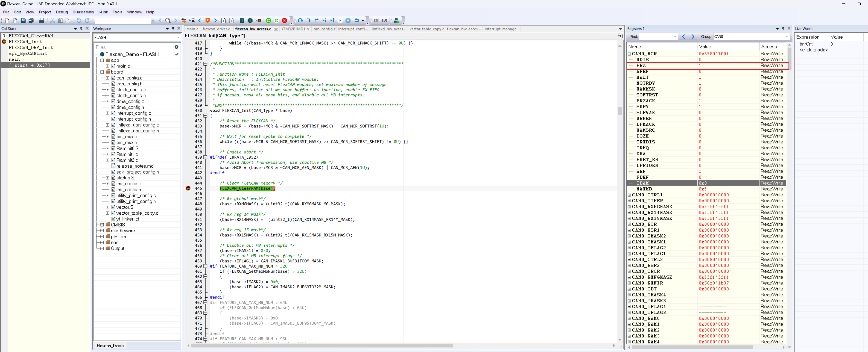Click the Step Over debug icon
The image size is (868, 352).
coord(300,21)
